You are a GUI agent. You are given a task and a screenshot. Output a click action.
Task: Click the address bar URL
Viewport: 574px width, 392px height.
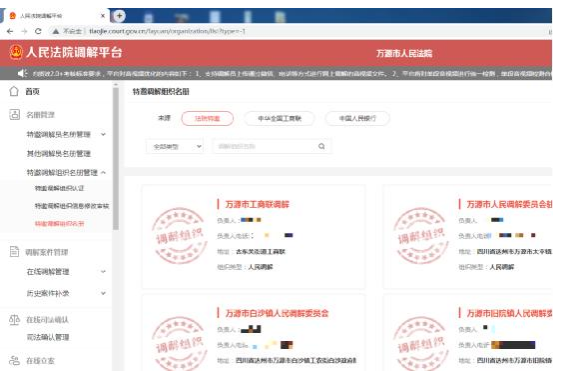point(167,31)
